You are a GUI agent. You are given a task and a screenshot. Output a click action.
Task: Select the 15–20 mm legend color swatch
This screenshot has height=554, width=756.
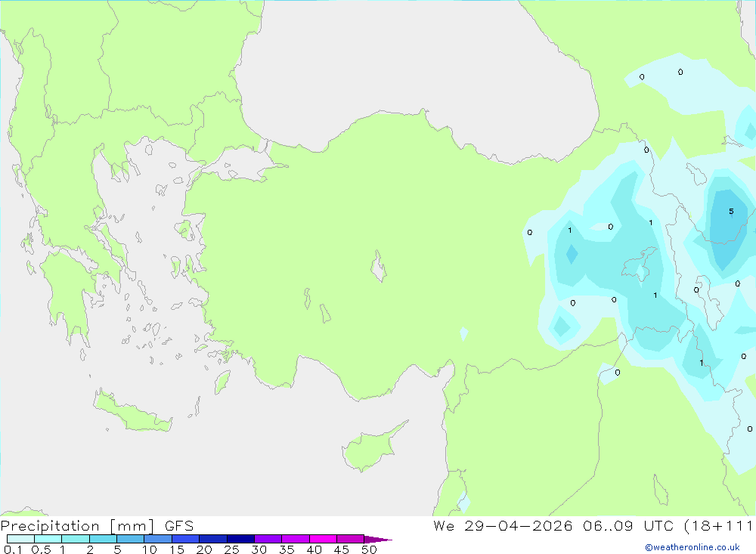185,539
